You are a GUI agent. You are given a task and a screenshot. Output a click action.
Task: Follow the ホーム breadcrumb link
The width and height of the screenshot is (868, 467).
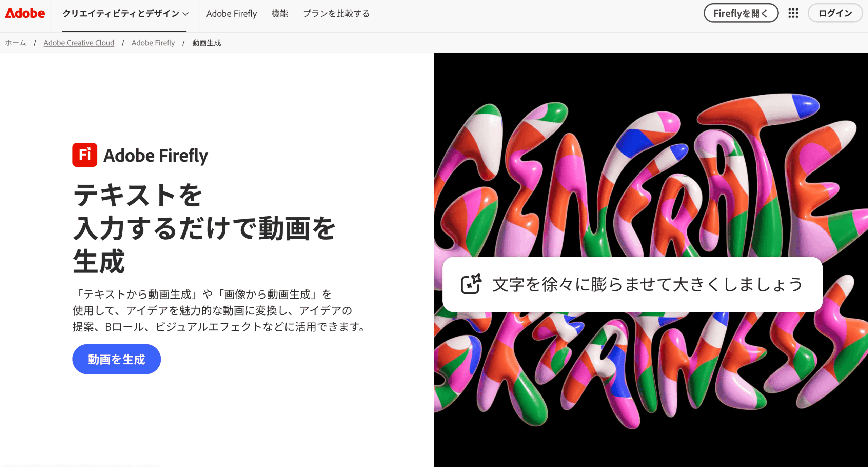pos(15,43)
